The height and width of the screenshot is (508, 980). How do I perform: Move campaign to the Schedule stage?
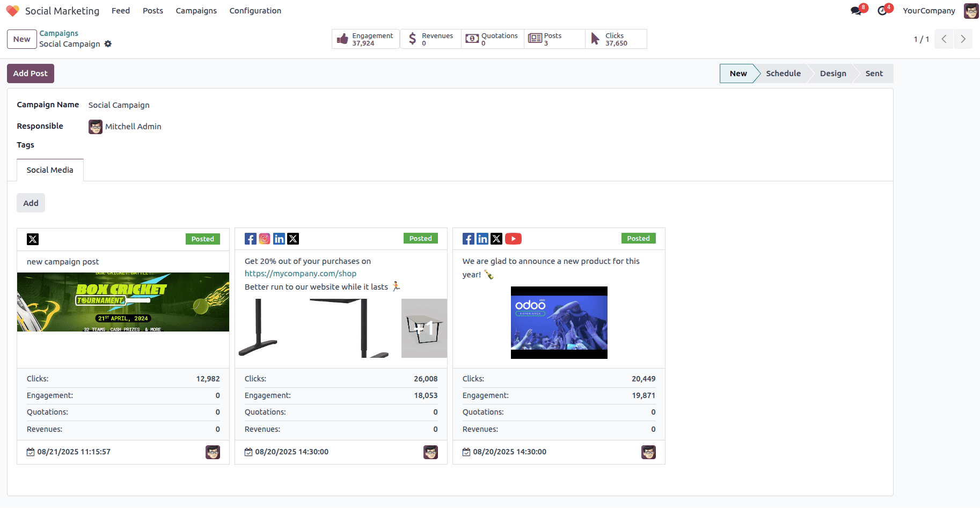point(783,73)
